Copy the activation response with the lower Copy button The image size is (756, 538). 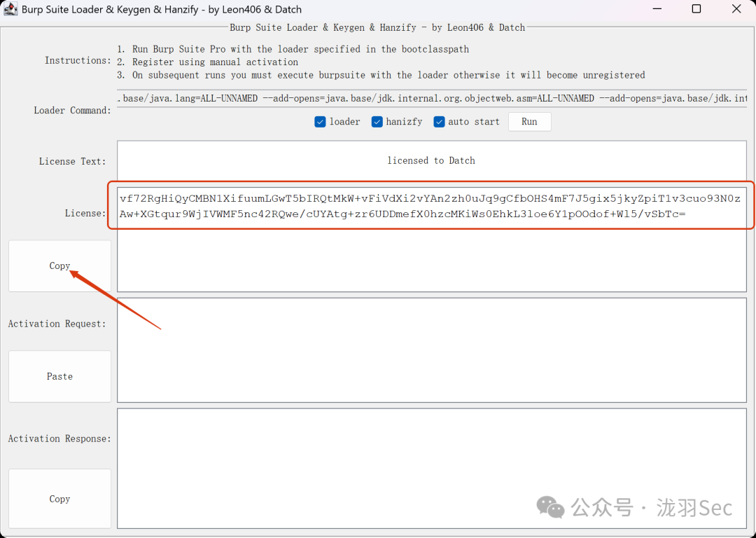(59, 499)
